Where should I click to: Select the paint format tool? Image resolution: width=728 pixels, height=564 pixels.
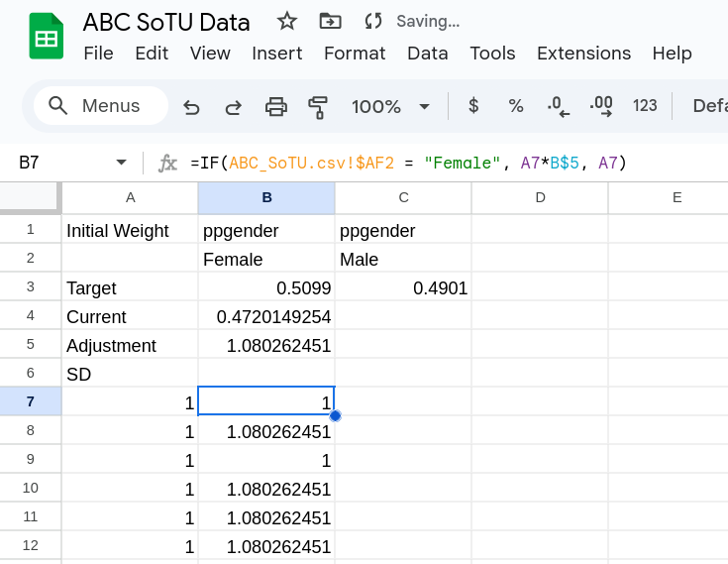[x=318, y=106]
